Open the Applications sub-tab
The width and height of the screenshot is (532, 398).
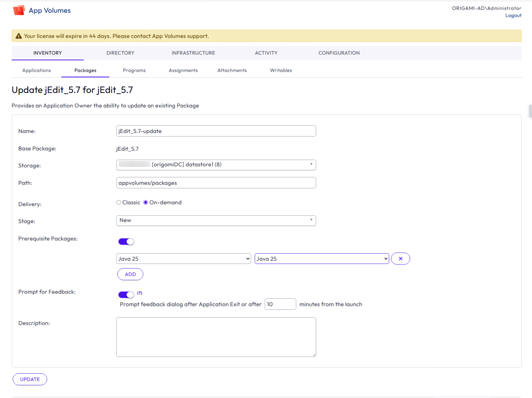[x=37, y=71]
